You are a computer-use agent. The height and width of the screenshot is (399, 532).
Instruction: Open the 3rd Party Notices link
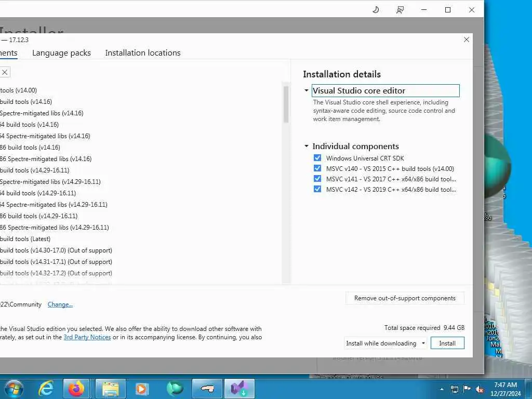click(x=87, y=337)
